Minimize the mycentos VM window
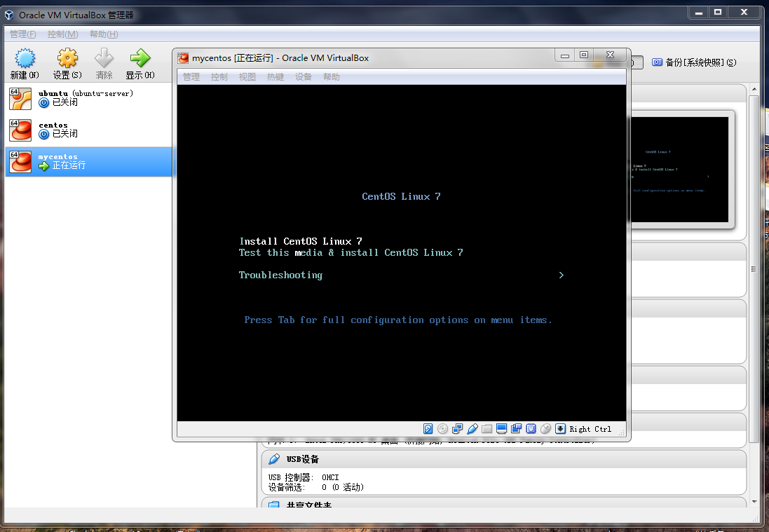 (565, 55)
